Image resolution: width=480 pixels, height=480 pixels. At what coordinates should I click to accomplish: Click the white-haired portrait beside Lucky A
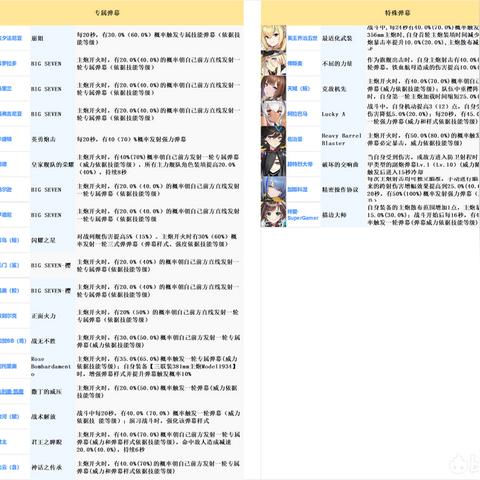(x=273, y=114)
